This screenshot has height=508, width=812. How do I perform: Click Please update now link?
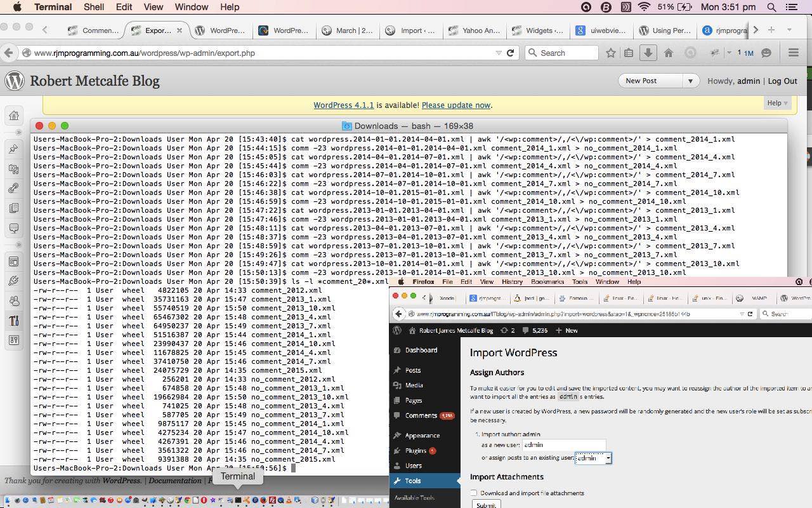(x=455, y=105)
